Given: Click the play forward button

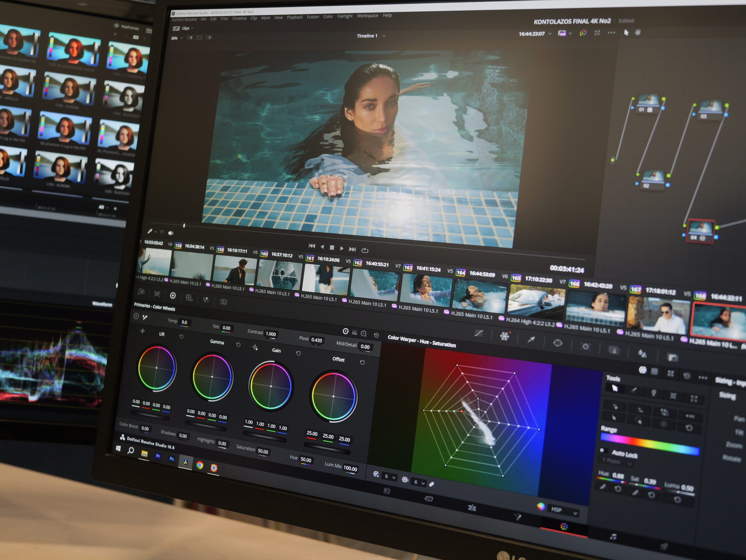Looking at the screenshot, I should (x=342, y=249).
